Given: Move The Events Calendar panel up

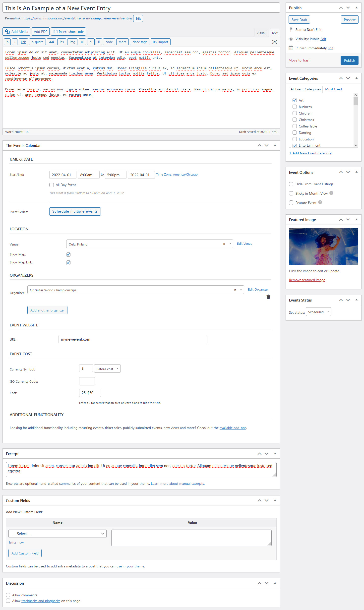Looking at the screenshot, I should coord(259,145).
